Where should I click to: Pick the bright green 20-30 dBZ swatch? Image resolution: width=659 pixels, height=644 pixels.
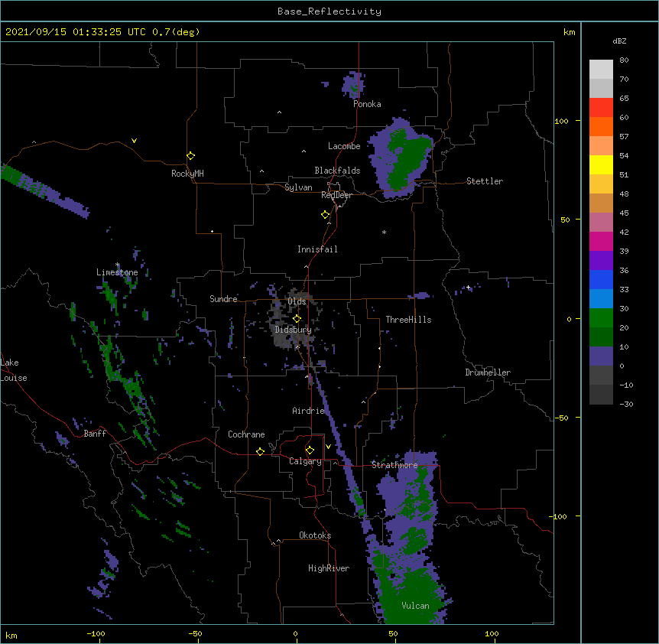click(x=601, y=318)
